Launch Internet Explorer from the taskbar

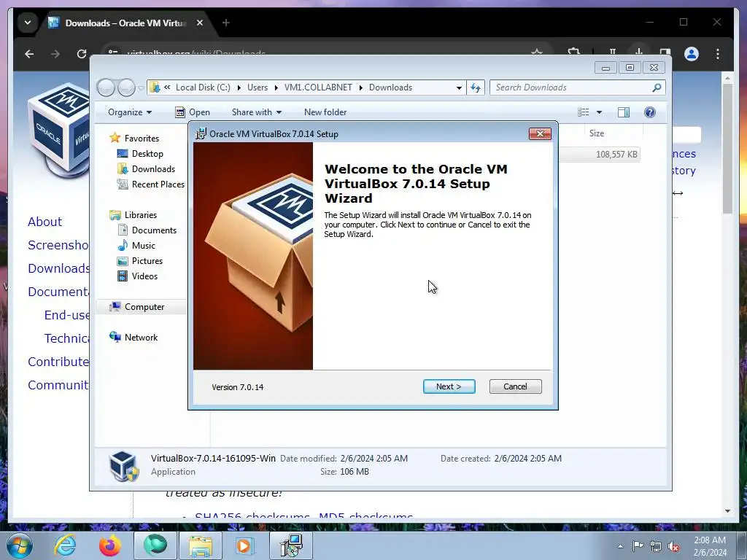(x=65, y=545)
